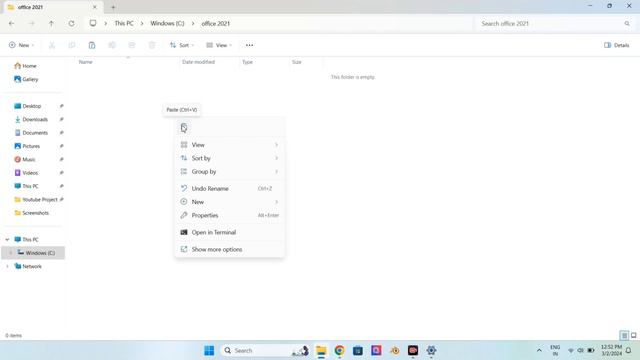The image size is (640, 360).
Task: Click the Share icon in the toolbar
Action: [x=132, y=45]
